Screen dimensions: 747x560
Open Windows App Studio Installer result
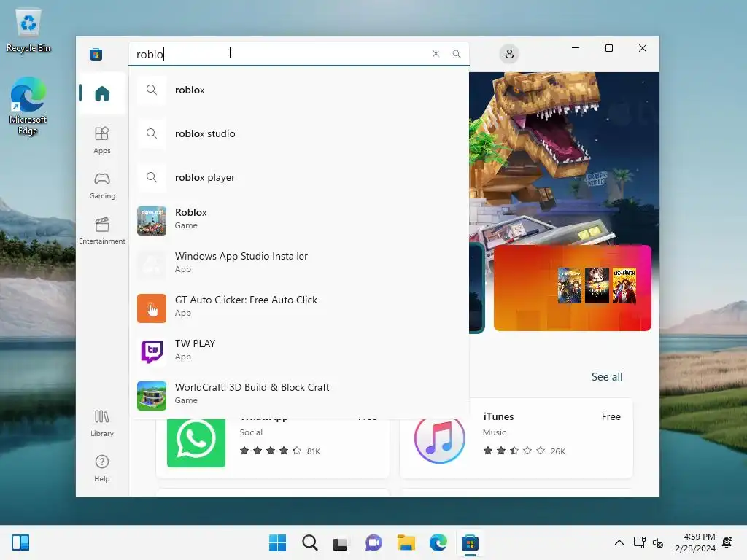299,265
